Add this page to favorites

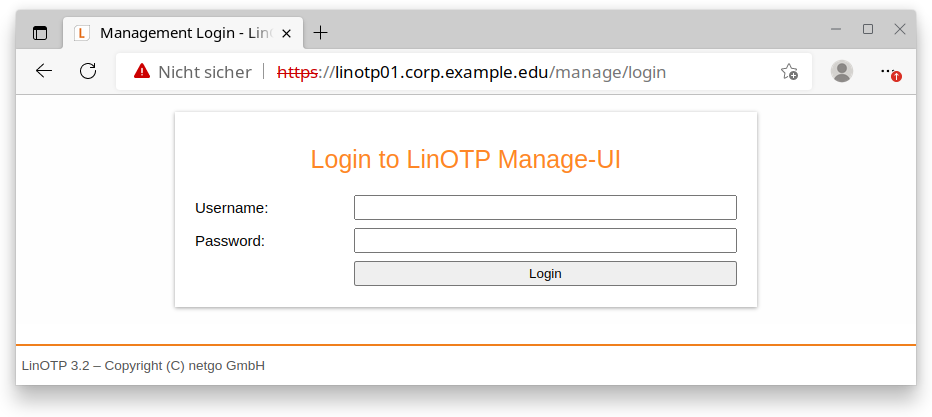(x=789, y=71)
